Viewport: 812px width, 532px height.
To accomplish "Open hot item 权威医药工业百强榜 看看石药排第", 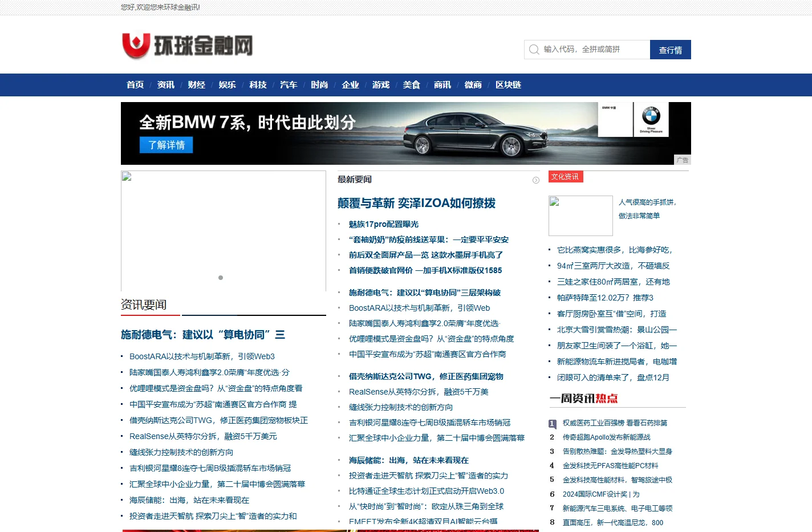I will [615, 423].
